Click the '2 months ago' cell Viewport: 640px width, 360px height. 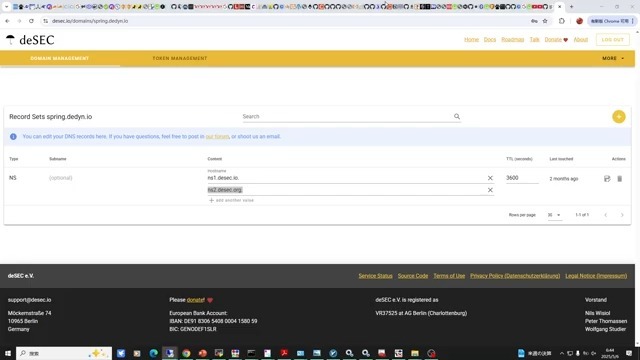[x=564, y=179]
